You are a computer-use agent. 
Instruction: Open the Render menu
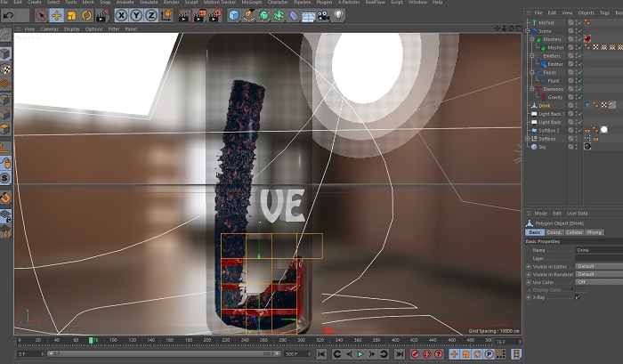pyautogui.click(x=171, y=2)
